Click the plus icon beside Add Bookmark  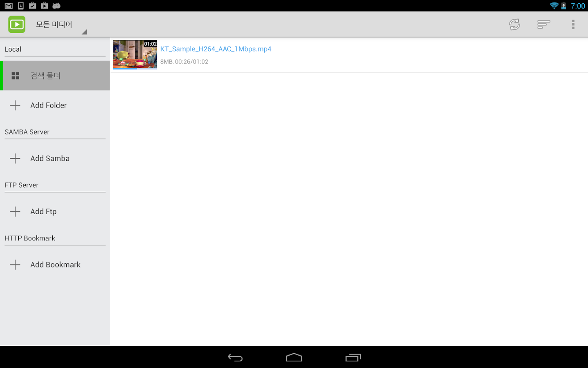(15, 265)
